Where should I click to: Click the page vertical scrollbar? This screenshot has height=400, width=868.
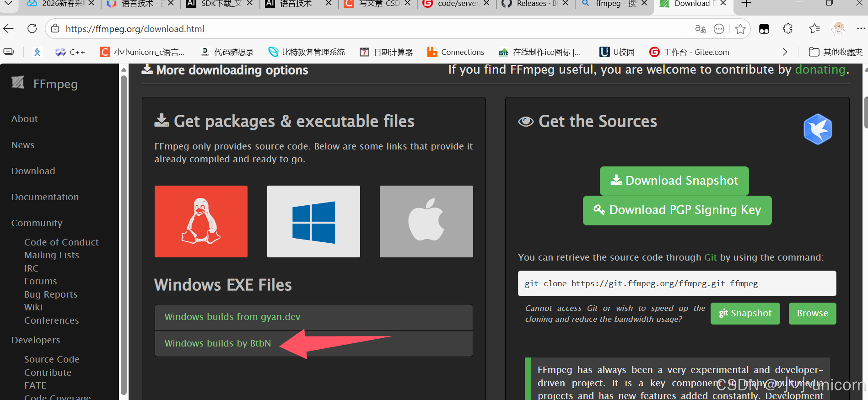tap(865, 112)
